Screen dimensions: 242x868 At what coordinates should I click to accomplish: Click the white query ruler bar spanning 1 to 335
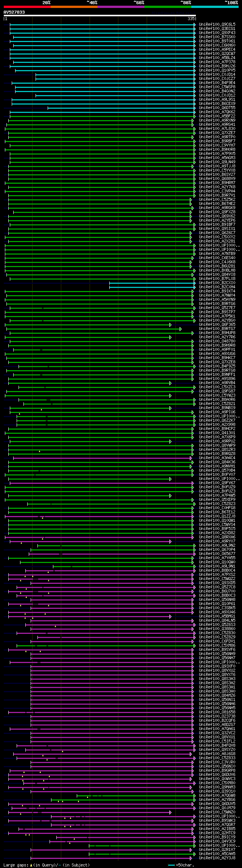(100, 16)
